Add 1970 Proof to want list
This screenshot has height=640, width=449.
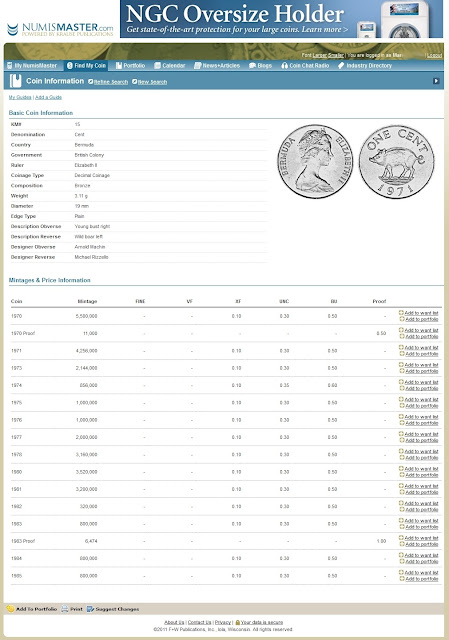click(x=419, y=330)
